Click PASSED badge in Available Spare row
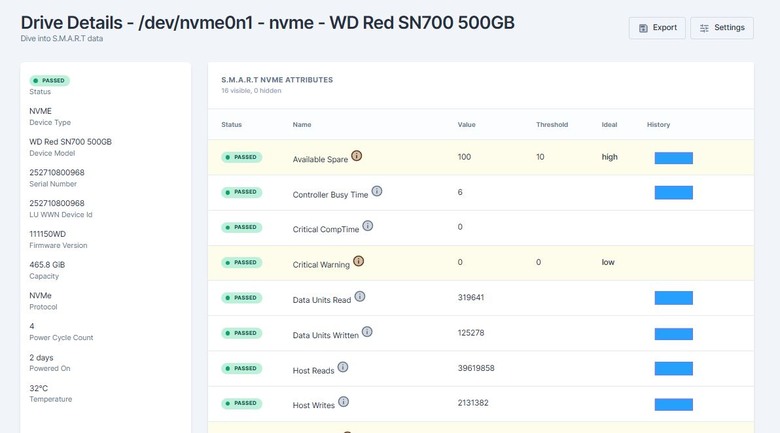This screenshot has height=433, width=780. pos(242,157)
